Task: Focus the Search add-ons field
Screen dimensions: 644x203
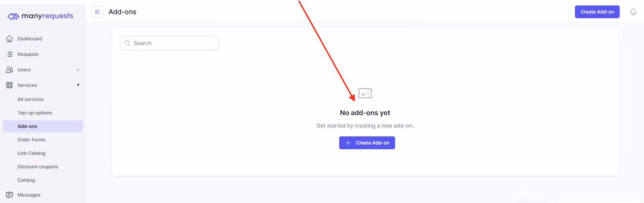Action: [169, 43]
